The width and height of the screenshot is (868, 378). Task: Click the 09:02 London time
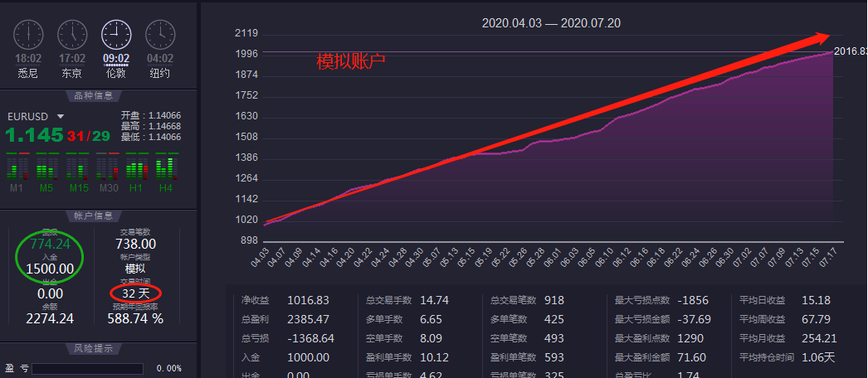tap(116, 59)
